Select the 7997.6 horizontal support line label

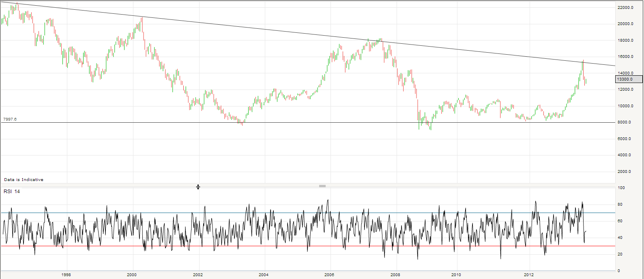tap(10, 119)
